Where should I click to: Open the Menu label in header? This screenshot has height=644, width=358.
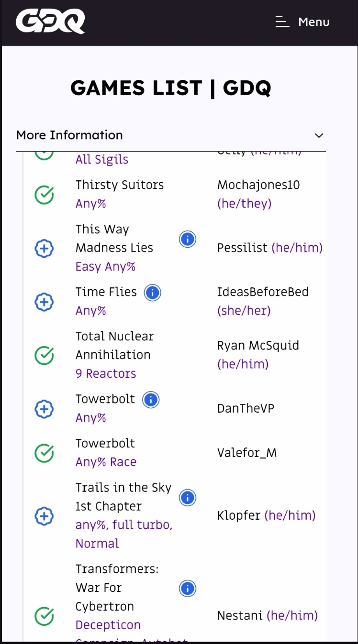click(x=313, y=22)
